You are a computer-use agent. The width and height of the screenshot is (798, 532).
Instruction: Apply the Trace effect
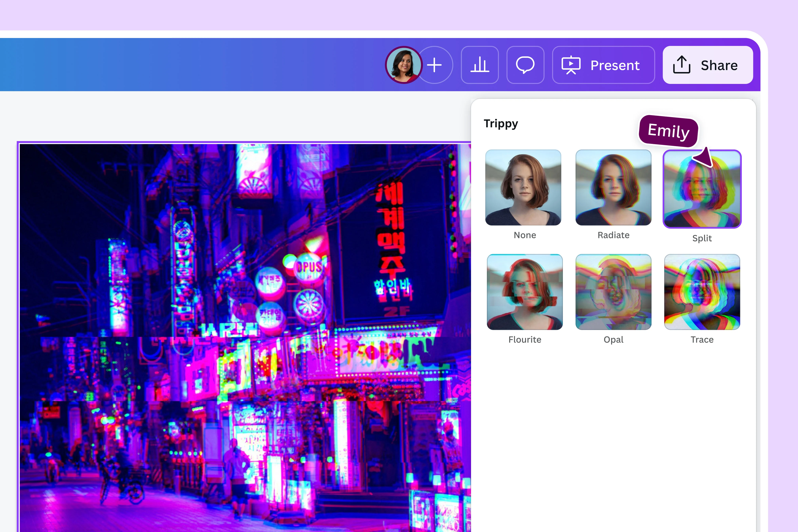click(x=702, y=292)
